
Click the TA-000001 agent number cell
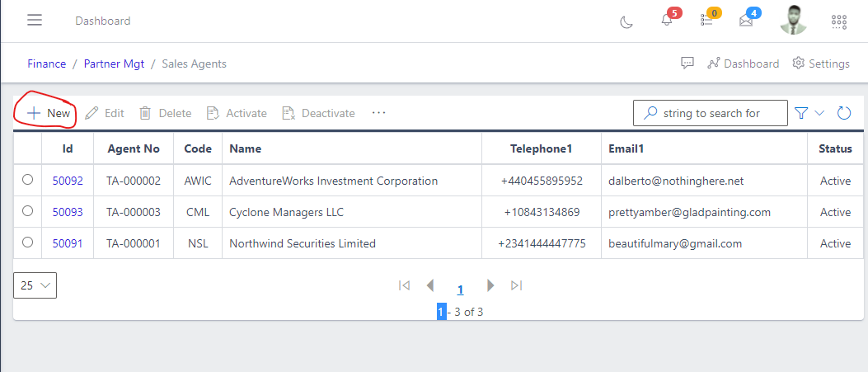point(134,243)
